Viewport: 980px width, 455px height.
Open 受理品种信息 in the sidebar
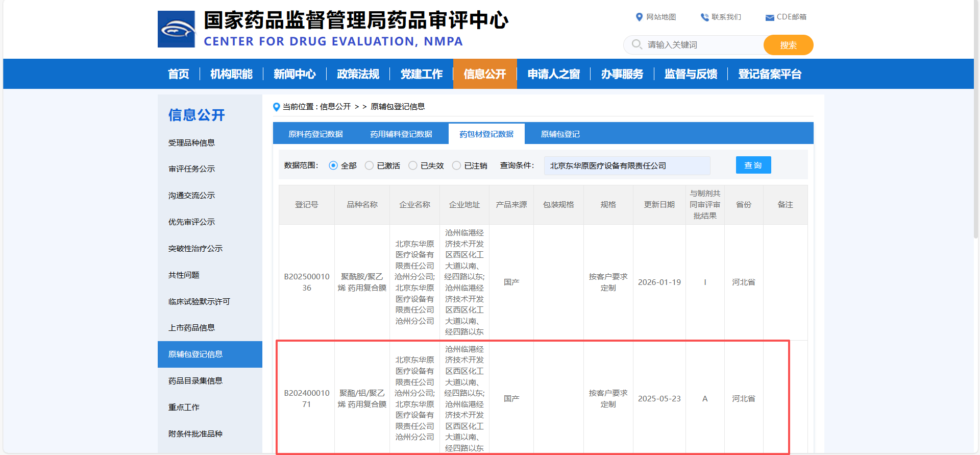click(191, 143)
